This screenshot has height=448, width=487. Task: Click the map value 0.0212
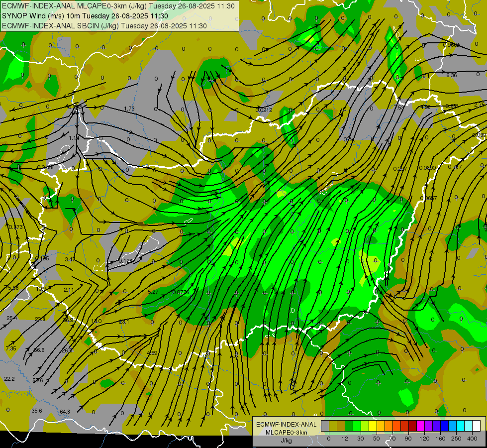pyautogui.click(x=264, y=110)
